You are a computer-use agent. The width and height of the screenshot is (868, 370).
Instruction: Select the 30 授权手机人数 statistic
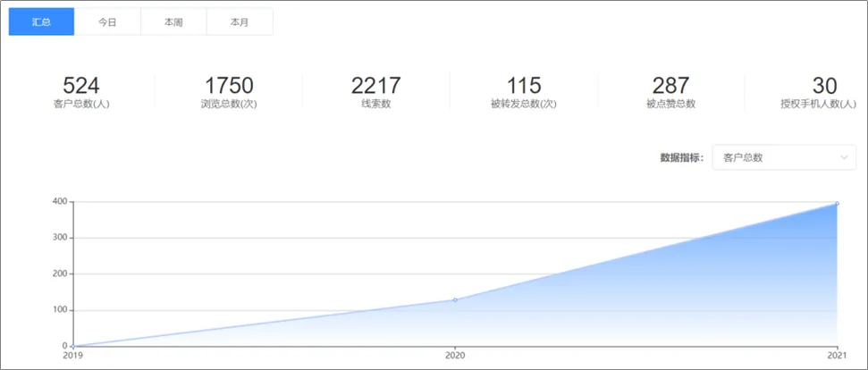[x=819, y=92]
